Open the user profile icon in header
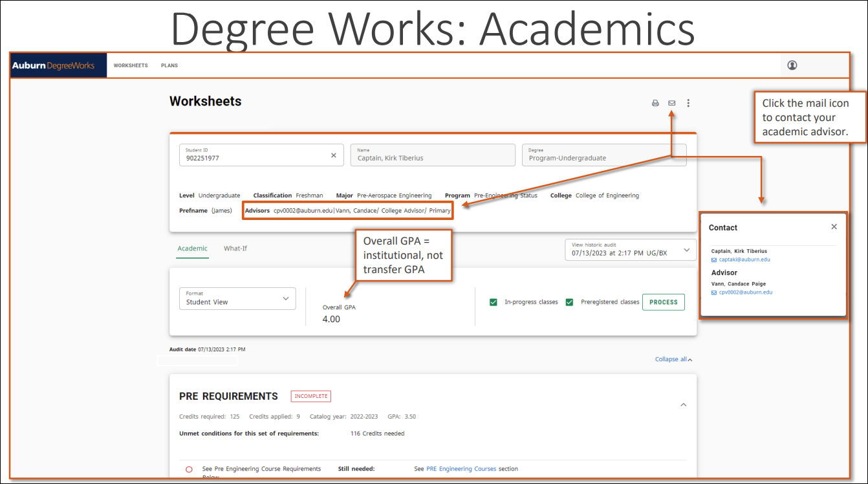This screenshot has height=484, width=868. point(792,65)
